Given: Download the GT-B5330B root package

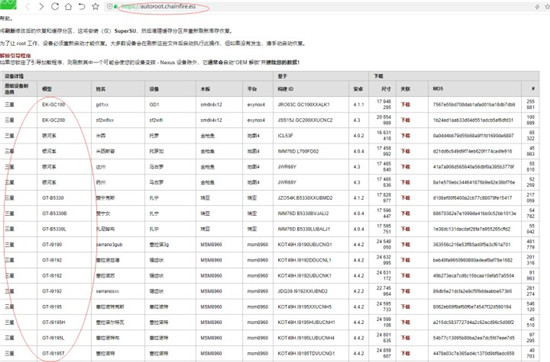Looking at the screenshot, I should (x=405, y=213).
